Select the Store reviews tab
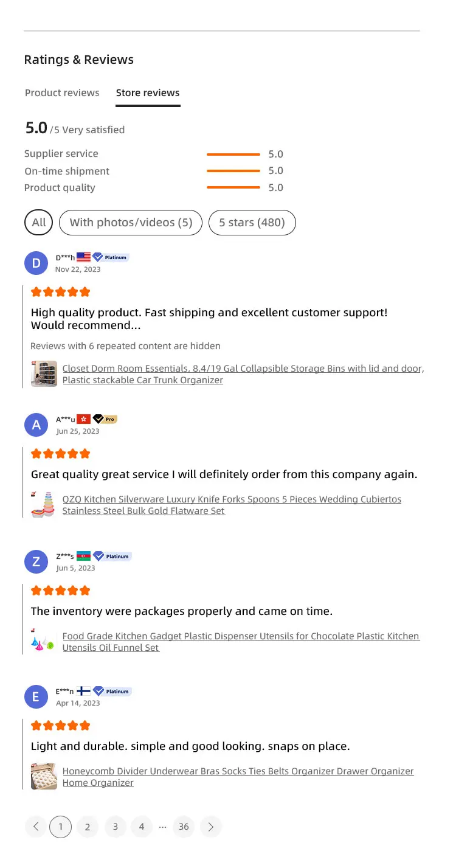Viewport: 456px width, 868px height. (148, 93)
